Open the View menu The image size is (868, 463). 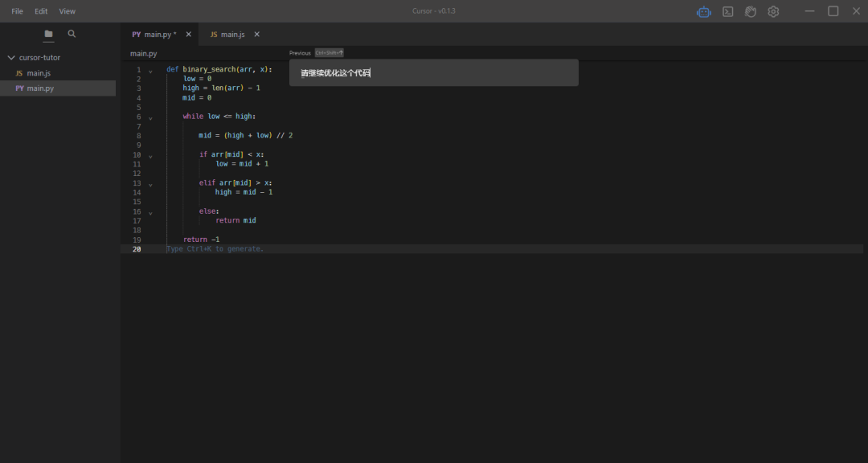coord(67,11)
